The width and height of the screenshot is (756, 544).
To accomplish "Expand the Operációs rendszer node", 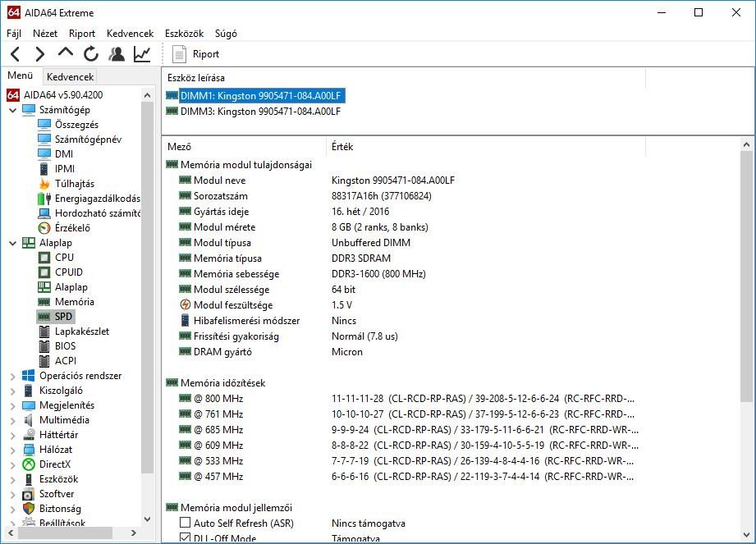I will (x=13, y=377).
